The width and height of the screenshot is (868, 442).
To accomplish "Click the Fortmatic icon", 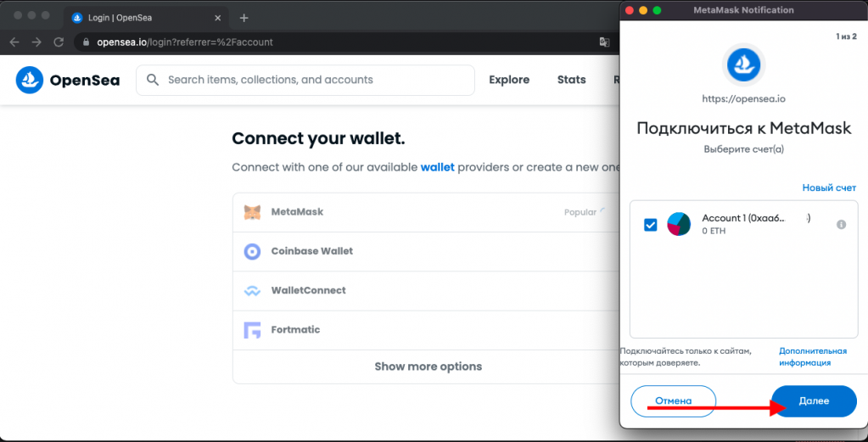I will click(x=252, y=330).
